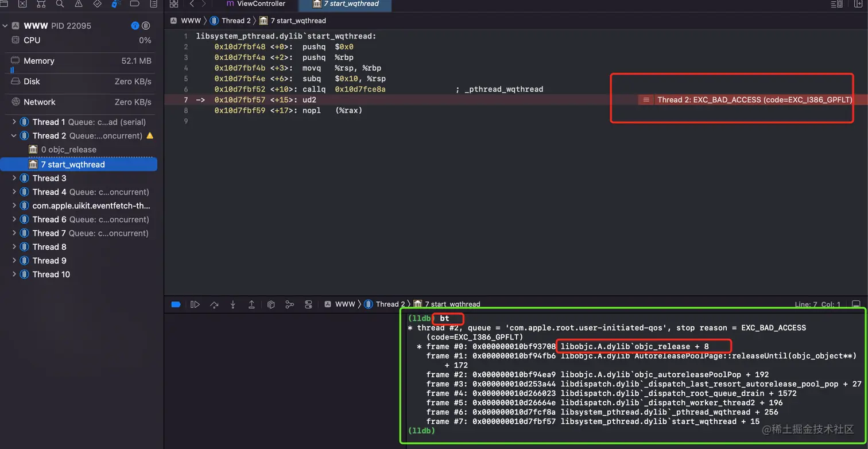The height and width of the screenshot is (449, 868).
Task: Toggle the debug area panel button
Action: [856, 304]
